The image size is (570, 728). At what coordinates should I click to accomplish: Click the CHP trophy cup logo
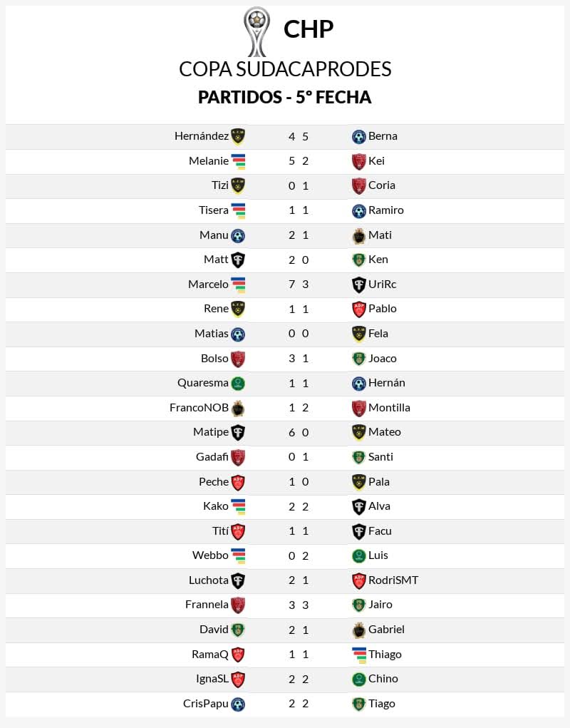click(x=256, y=31)
